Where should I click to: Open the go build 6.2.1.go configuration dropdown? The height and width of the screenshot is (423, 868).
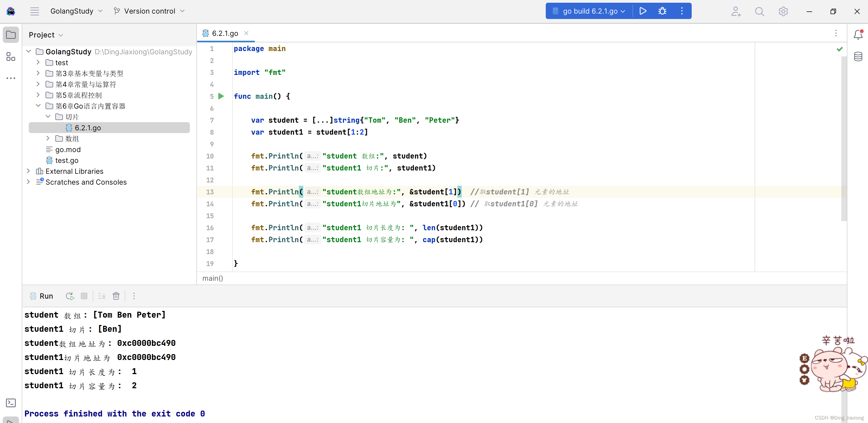pos(590,11)
